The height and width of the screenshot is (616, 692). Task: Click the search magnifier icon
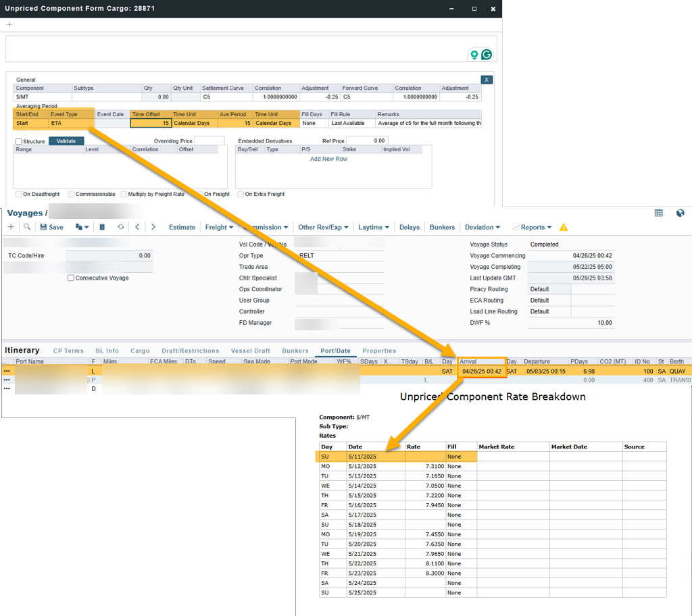tap(27, 227)
